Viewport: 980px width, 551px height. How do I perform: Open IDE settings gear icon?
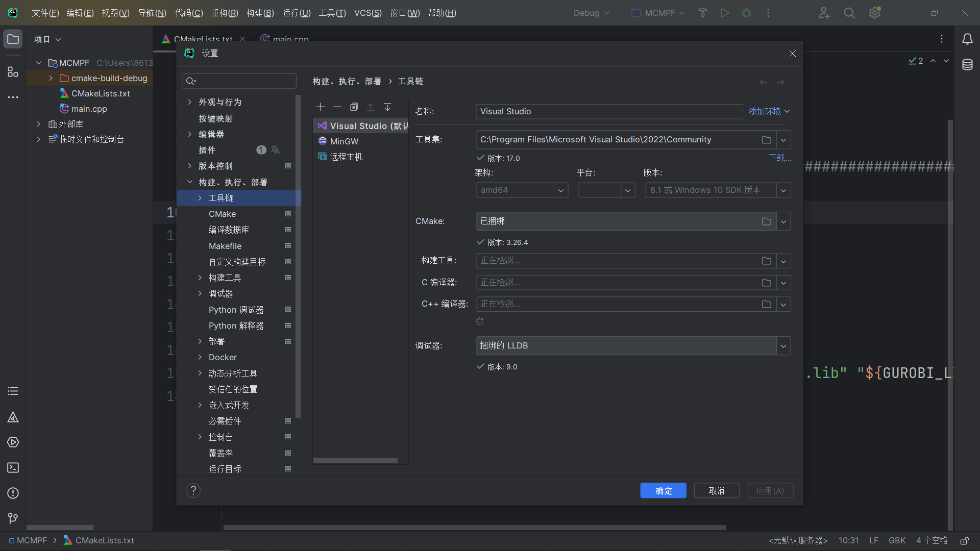tap(875, 13)
